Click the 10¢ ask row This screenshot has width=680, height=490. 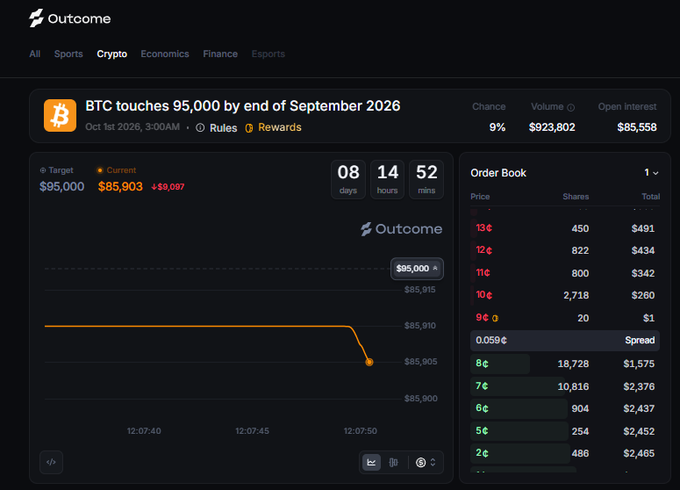point(565,295)
